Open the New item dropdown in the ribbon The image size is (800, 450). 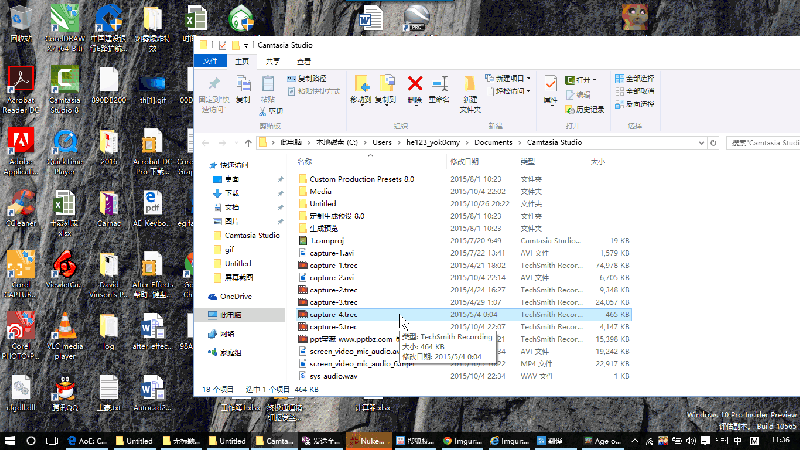click(x=508, y=79)
